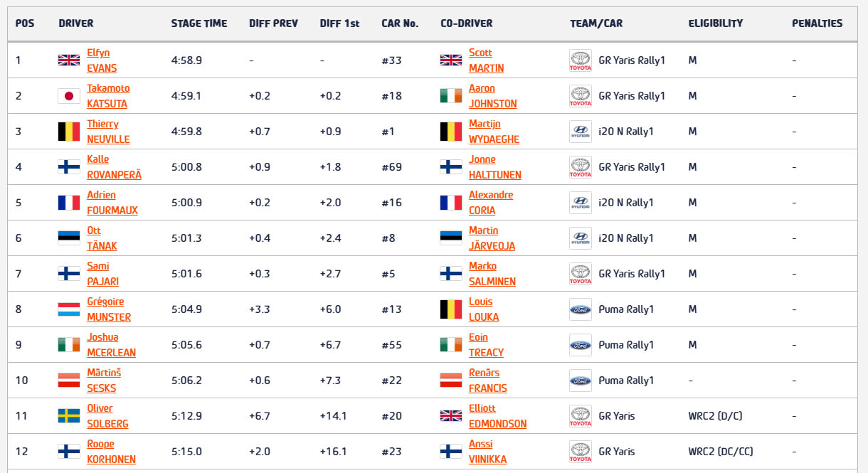Open co-driver Elliott Edmondson link

coord(498,416)
